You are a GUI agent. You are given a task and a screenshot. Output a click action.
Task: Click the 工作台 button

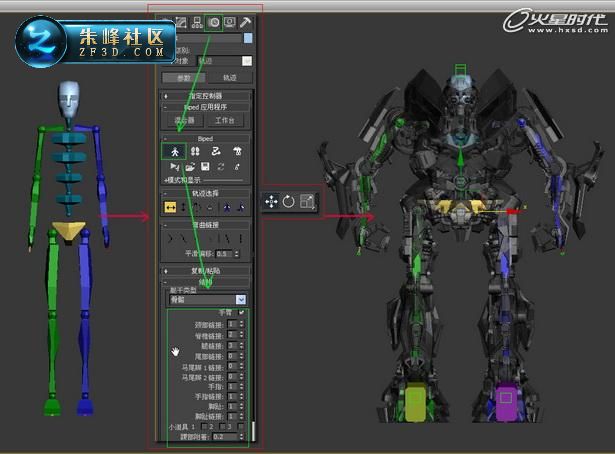point(225,120)
